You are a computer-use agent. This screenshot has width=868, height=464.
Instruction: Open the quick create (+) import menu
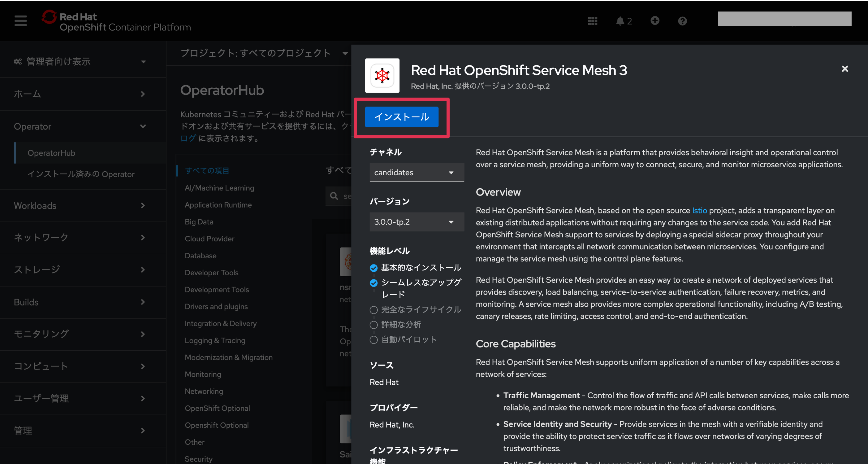click(655, 20)
